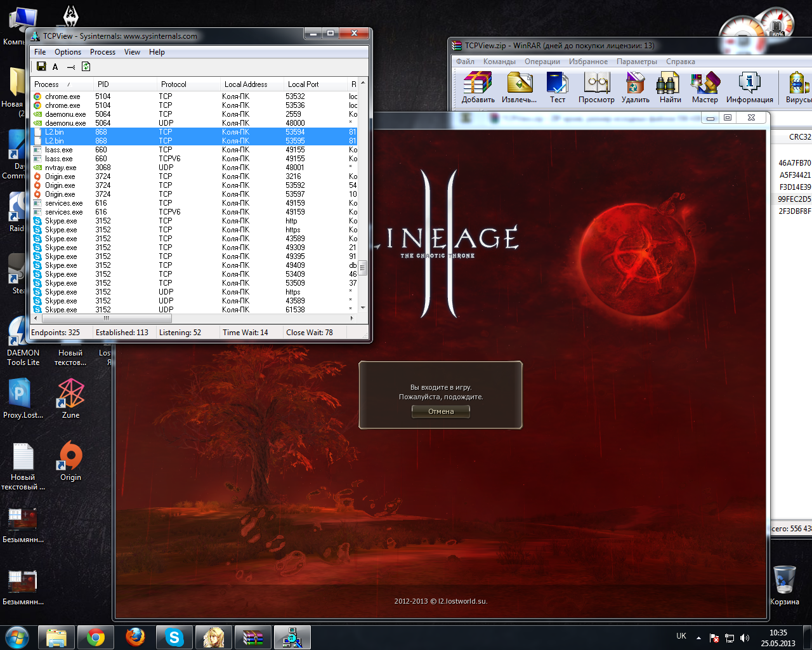Toggle the Resolve Addresses 'A' button in TCPView

[x=55, y=67]
